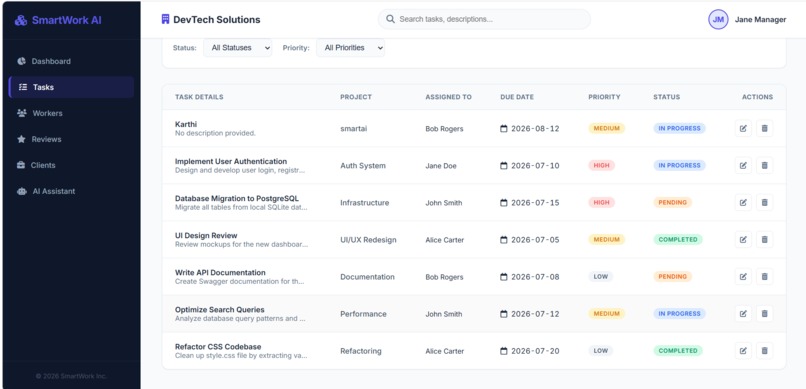Edit the Karthi task
806x389 pixels.
coord(743,128)
